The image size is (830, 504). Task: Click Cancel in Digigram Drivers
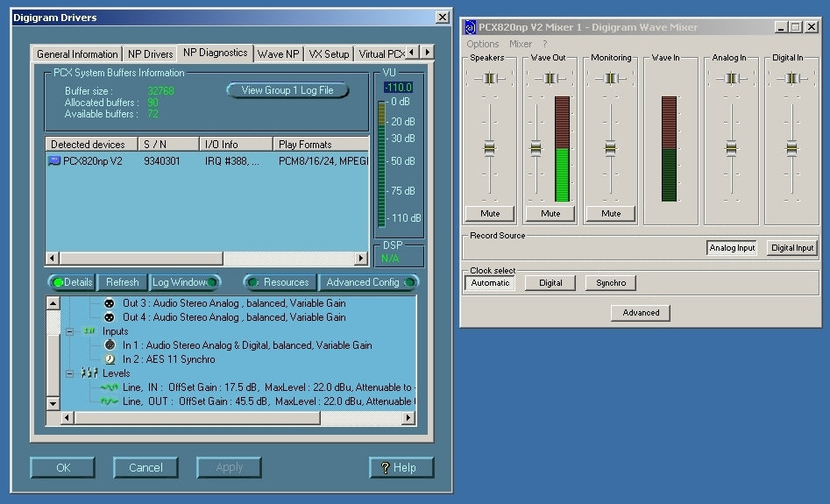click(145, 467)
